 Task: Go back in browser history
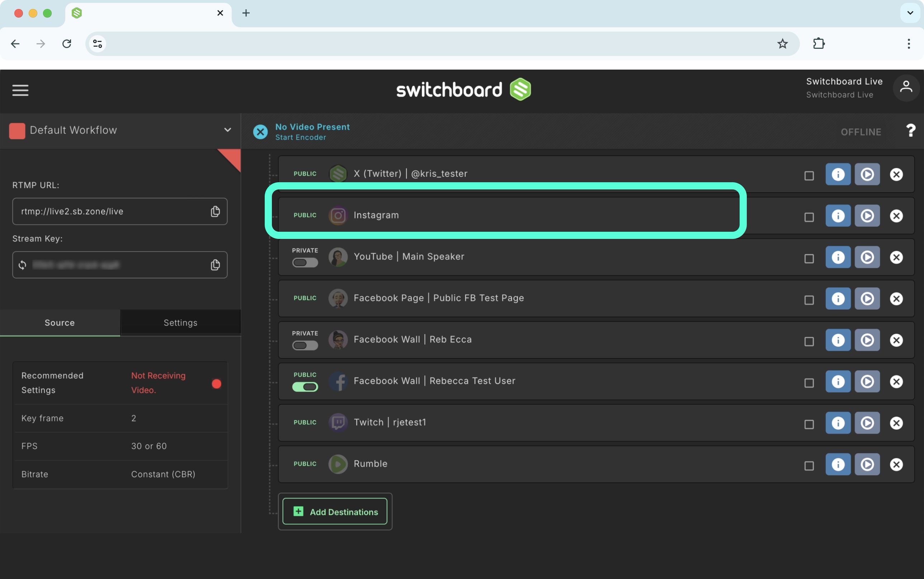[x=15, y=44]
